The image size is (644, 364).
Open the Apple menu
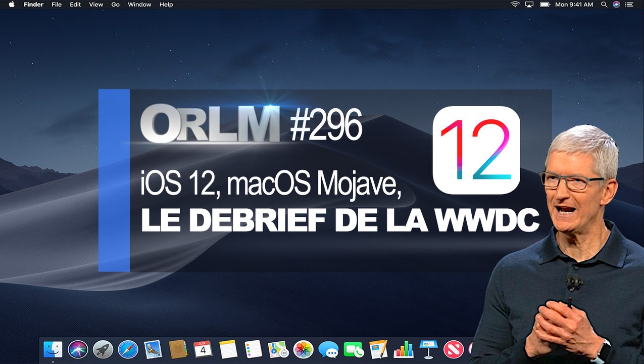[11, 5]
